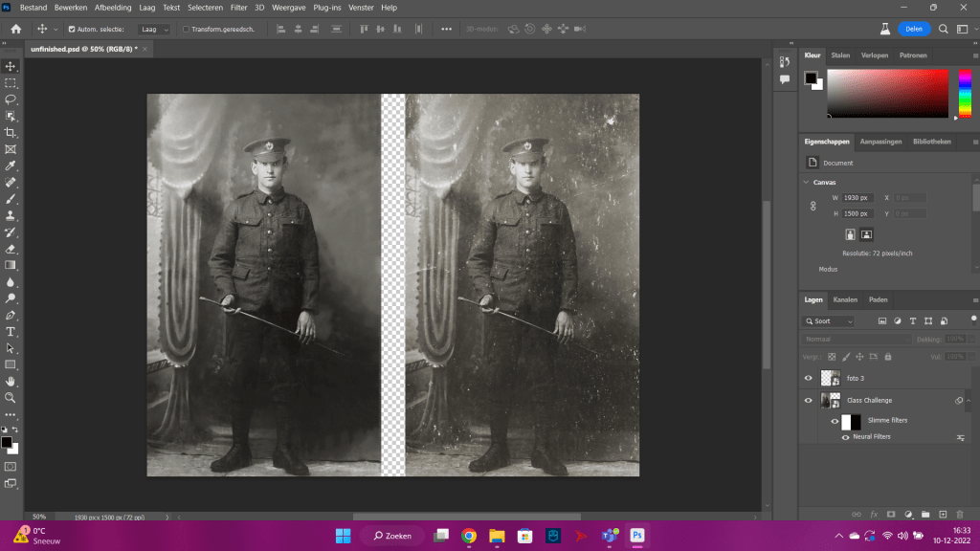
Task: Select the Slimme filters mask thumbnail
Action: point(851,422)
